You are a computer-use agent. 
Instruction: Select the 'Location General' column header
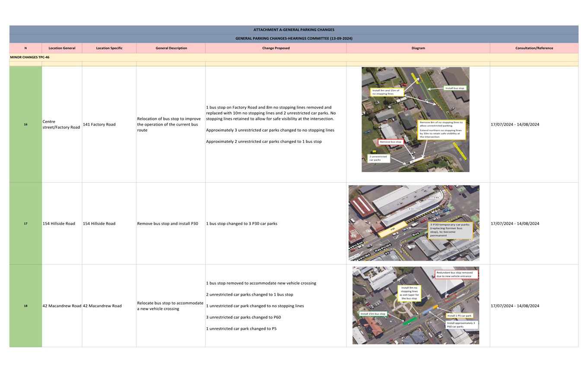[x=62, y=48]
